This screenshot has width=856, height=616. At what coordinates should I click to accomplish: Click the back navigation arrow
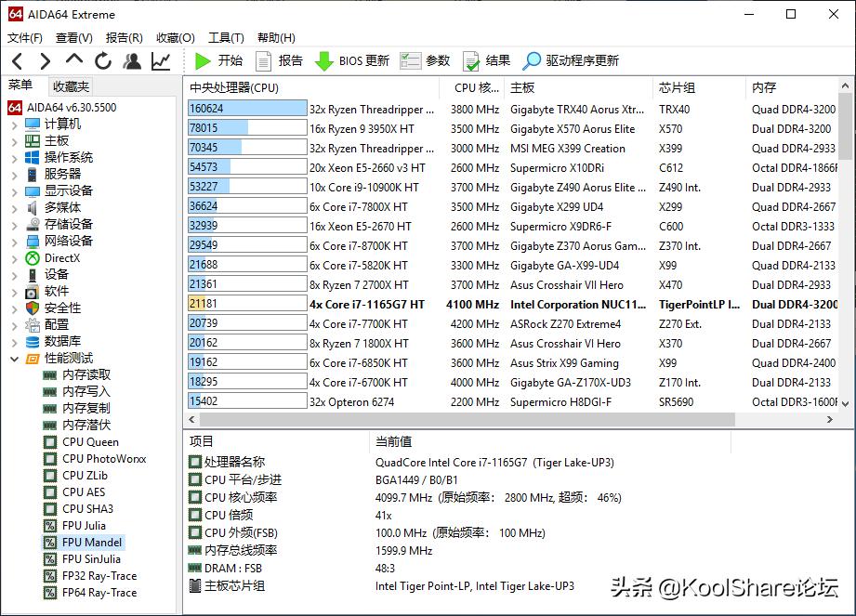click(x=18, y=60)
